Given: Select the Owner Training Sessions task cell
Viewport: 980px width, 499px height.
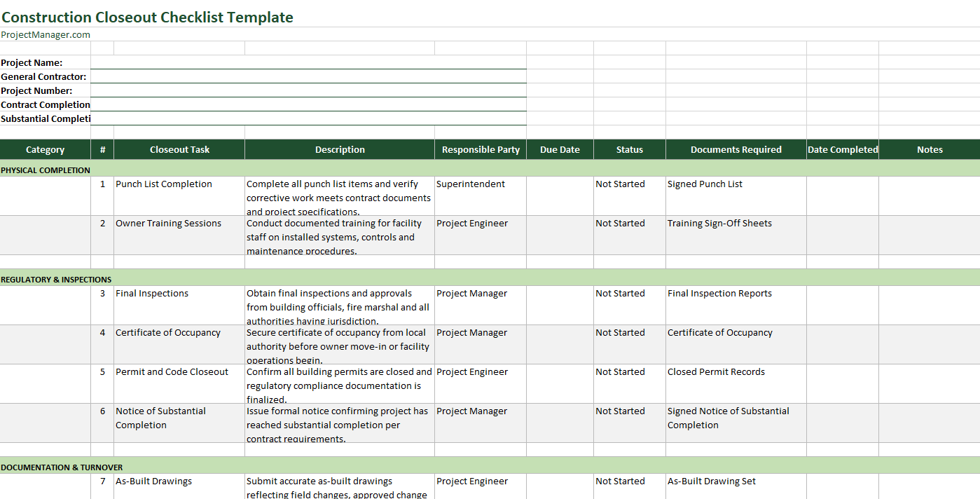Looking at the screenshot, I should 179,235.
